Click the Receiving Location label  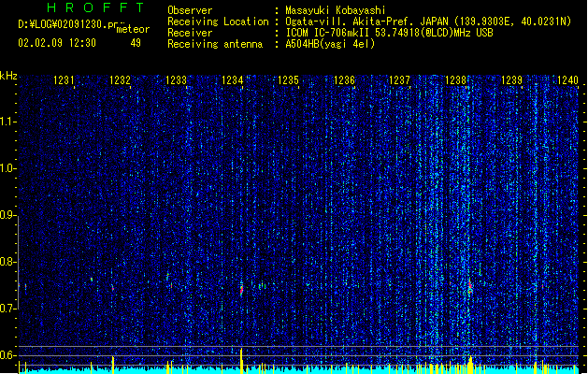(x=218, y=22)
